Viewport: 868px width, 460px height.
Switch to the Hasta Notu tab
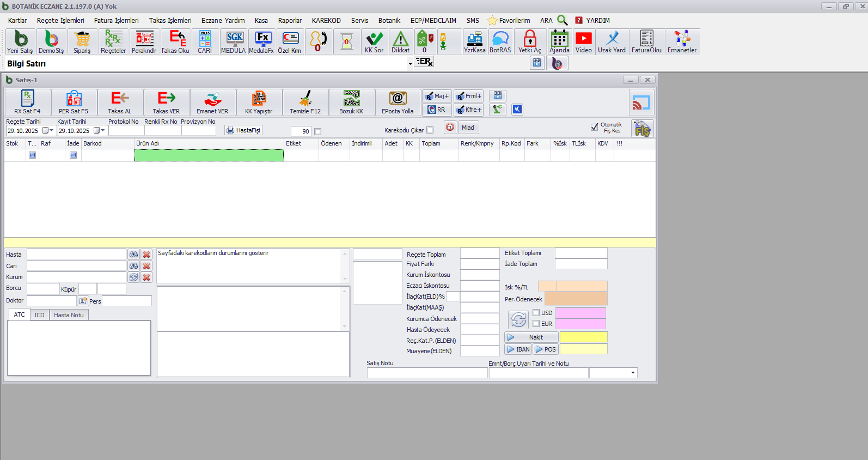tap(69, 315)
